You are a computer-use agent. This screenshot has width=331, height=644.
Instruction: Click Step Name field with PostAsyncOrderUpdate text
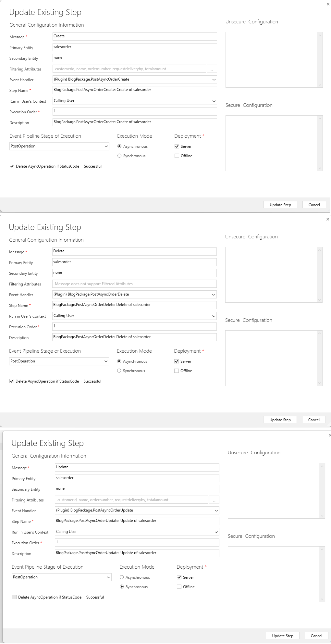pos(137,521)
